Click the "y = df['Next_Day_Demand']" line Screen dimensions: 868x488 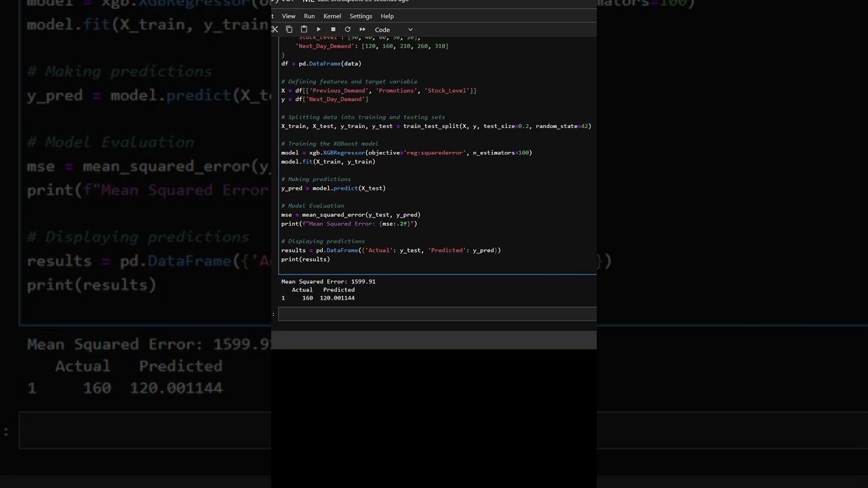click(x=325, y=99)
